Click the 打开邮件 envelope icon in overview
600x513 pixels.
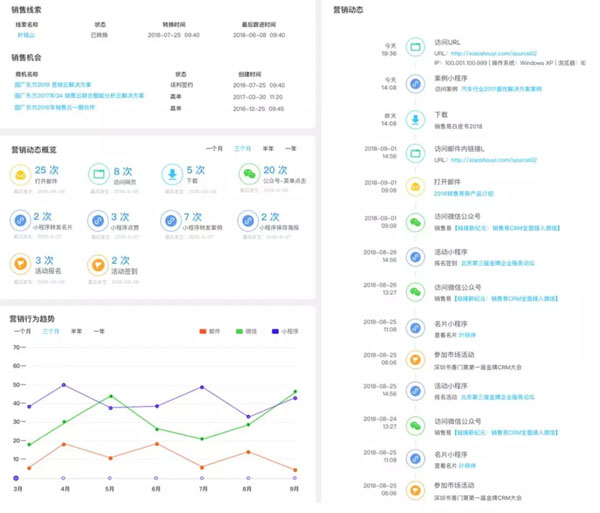point(20,176)
